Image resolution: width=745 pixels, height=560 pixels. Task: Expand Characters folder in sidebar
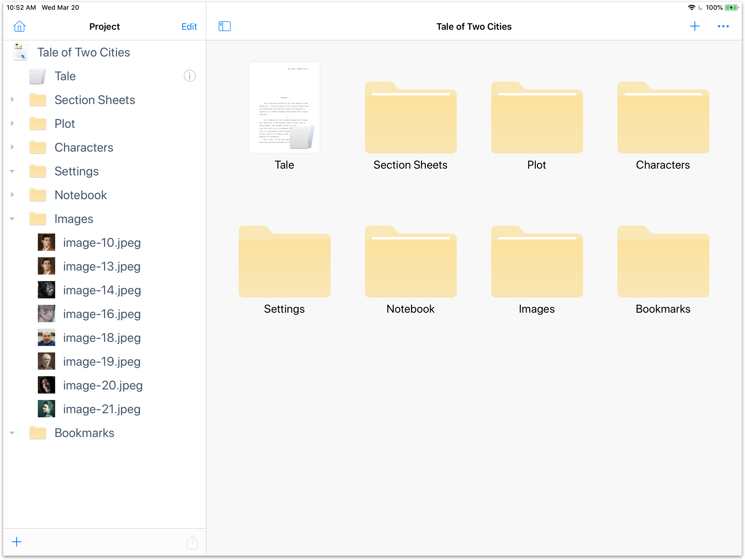click(x=12, y=147)
